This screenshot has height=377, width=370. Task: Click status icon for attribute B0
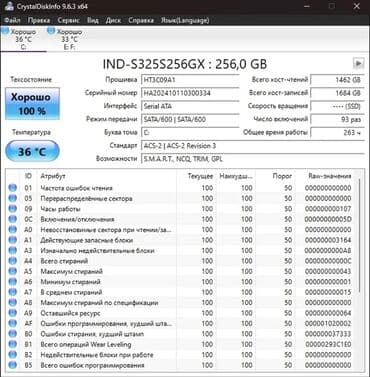click(x=13, y=334)
